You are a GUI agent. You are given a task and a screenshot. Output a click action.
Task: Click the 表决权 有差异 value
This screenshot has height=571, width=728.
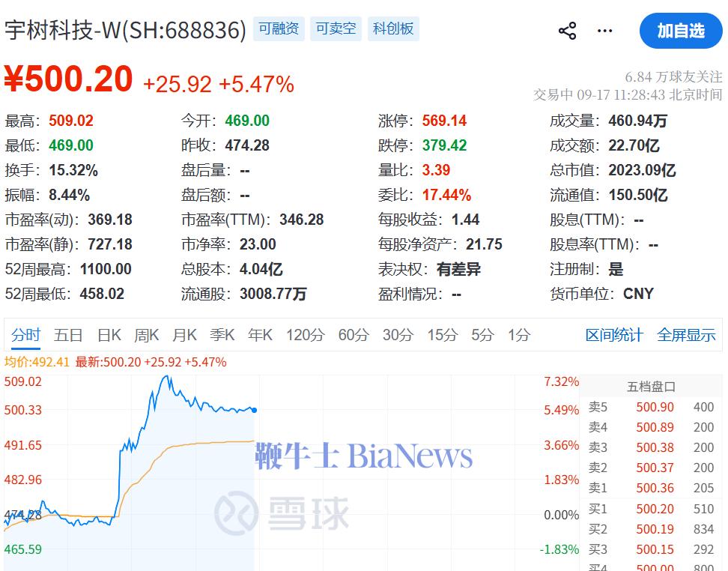pos(458,269)
